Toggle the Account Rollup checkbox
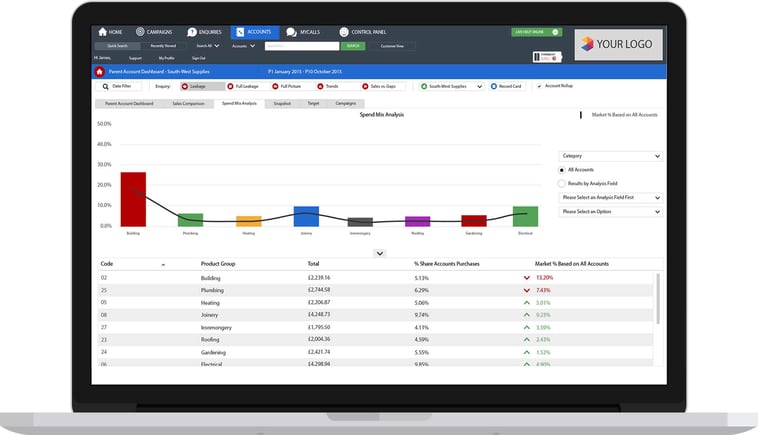This screenshot has width=758, height=435. 539,86
